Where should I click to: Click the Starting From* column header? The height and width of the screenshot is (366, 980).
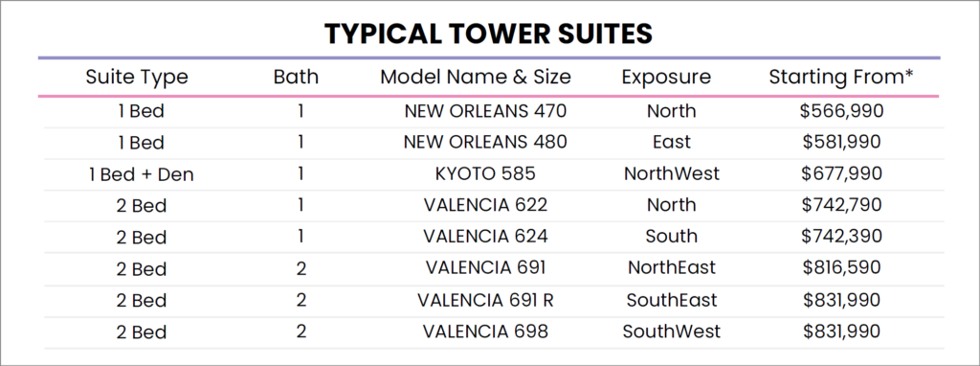click(x=841, y=78)
